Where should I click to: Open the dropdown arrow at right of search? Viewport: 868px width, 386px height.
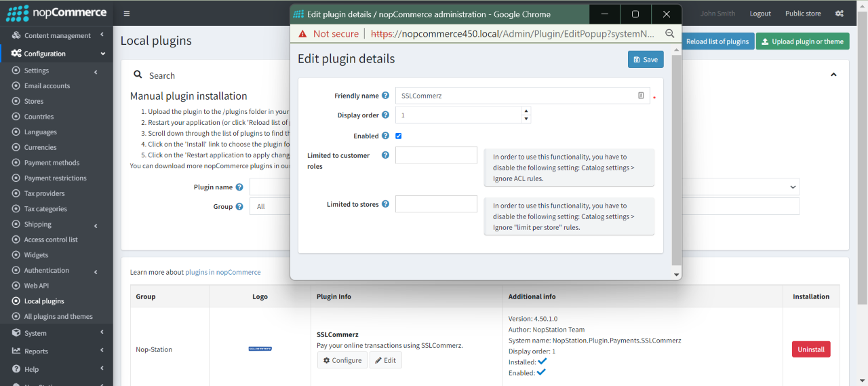tap(793, 187)
